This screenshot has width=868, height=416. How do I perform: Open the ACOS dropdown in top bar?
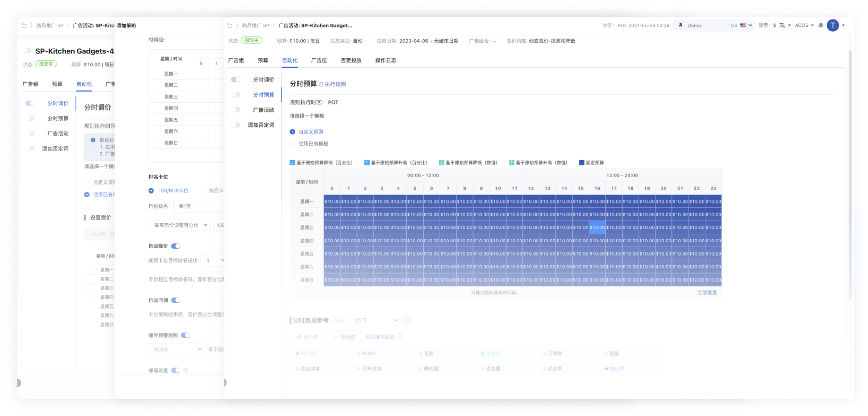click(x=804, y=25)
